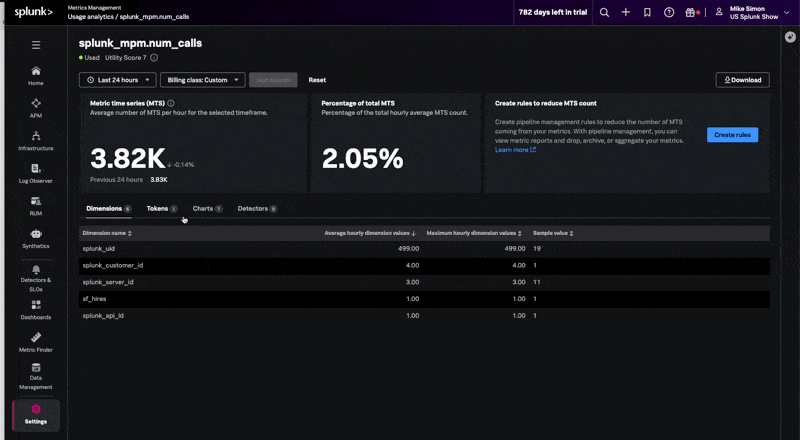Screen dimensions: 800x440
Task: Click the Download button
Action: click(x=742, y=80)
